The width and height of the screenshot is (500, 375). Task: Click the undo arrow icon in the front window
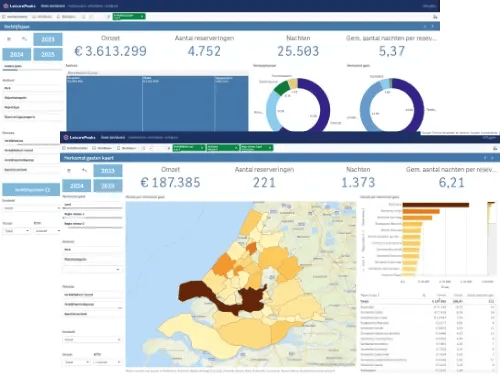click(x=85, y=171)
